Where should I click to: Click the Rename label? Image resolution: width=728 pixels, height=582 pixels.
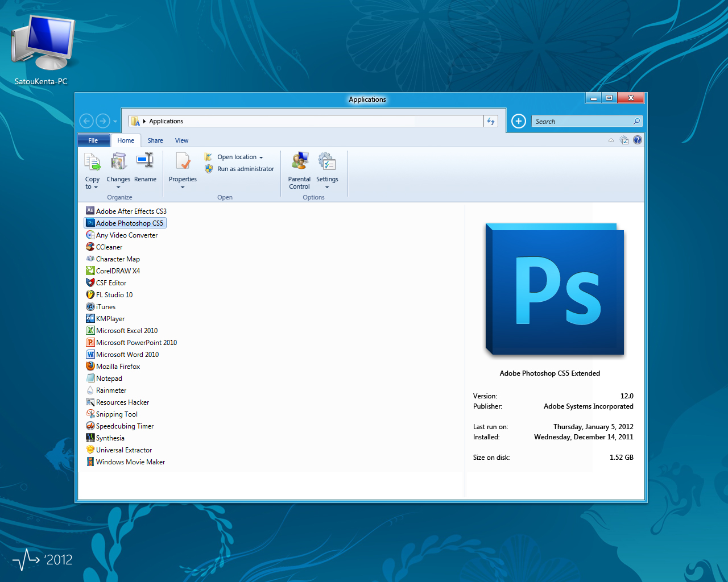coord(145,179)
